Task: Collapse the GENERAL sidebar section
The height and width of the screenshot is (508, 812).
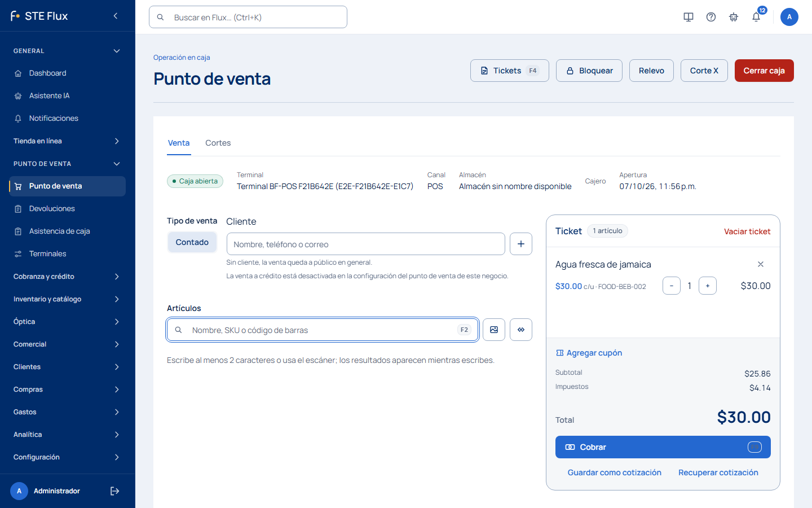Action: tap(67, 51)
